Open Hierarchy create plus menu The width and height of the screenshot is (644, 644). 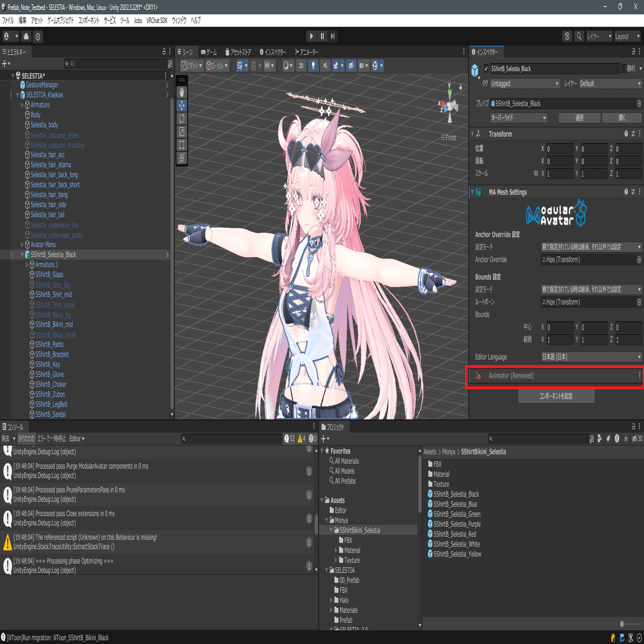click(x=6, y=64)
